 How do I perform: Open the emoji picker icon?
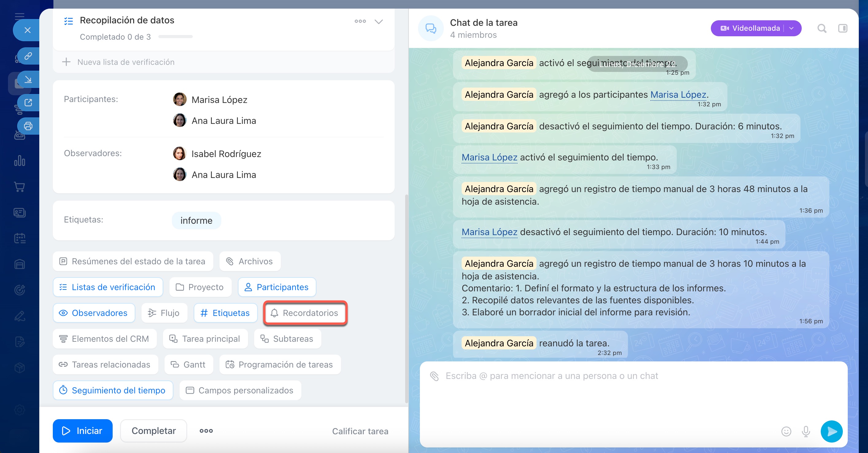[x=786, y=431]
